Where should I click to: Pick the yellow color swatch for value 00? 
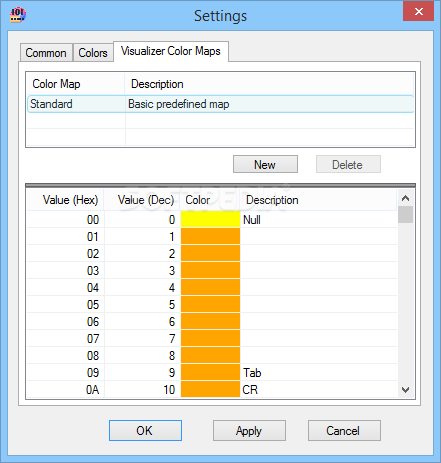[x=210, y=219]
